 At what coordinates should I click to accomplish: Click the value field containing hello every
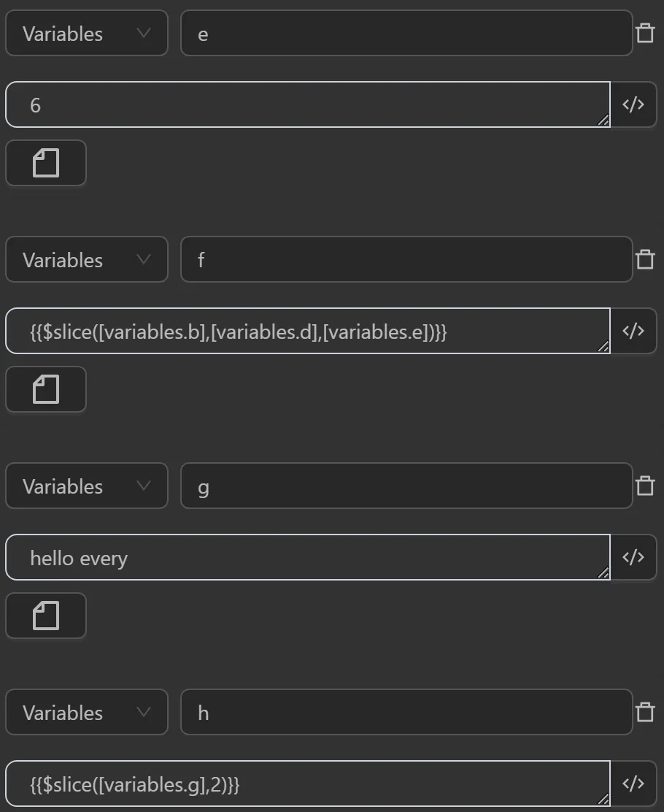(x=307, y=557)
